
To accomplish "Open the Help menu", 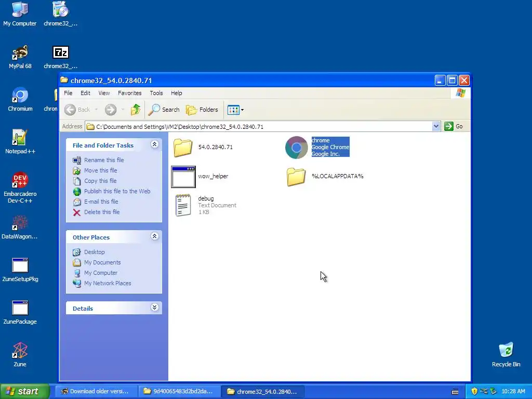I will [177, 93].
